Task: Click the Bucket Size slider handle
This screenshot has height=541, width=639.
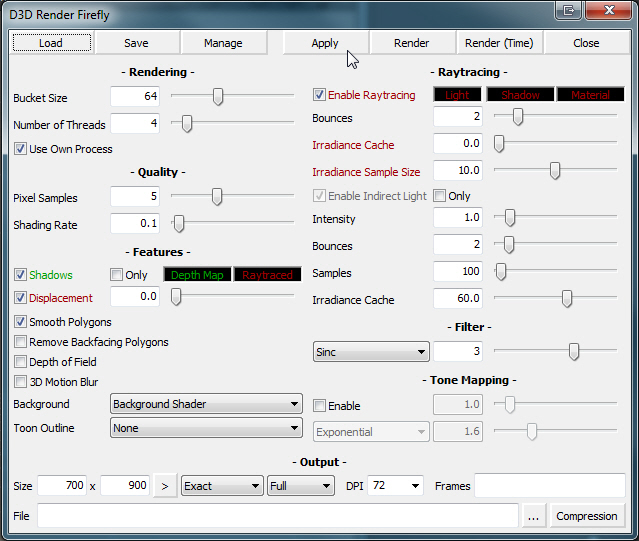Action: (218, 97)
